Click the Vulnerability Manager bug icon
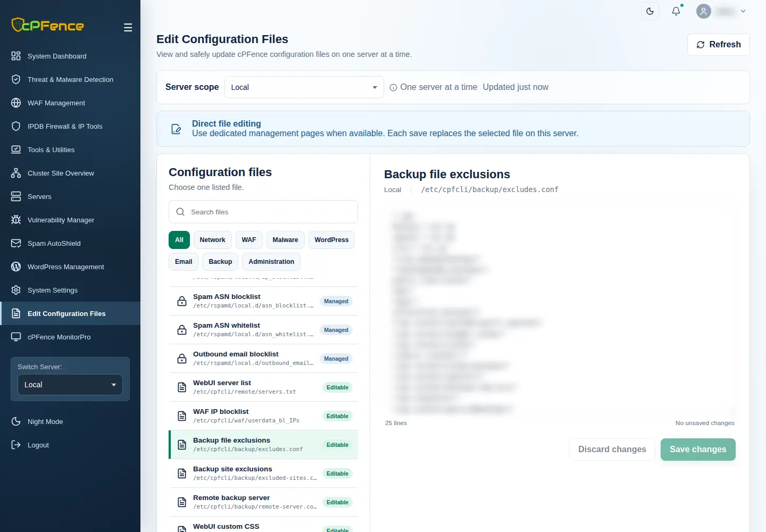The width and height of the screenshot is (766, 532). (x=16, y=220)
